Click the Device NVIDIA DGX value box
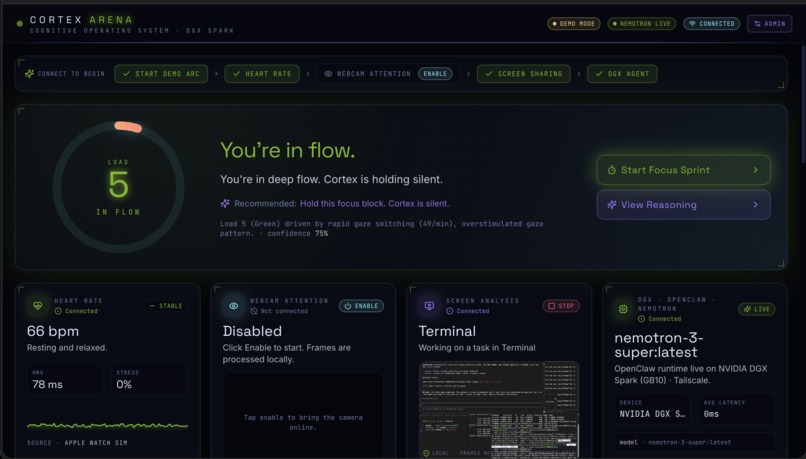 (653, 409)
